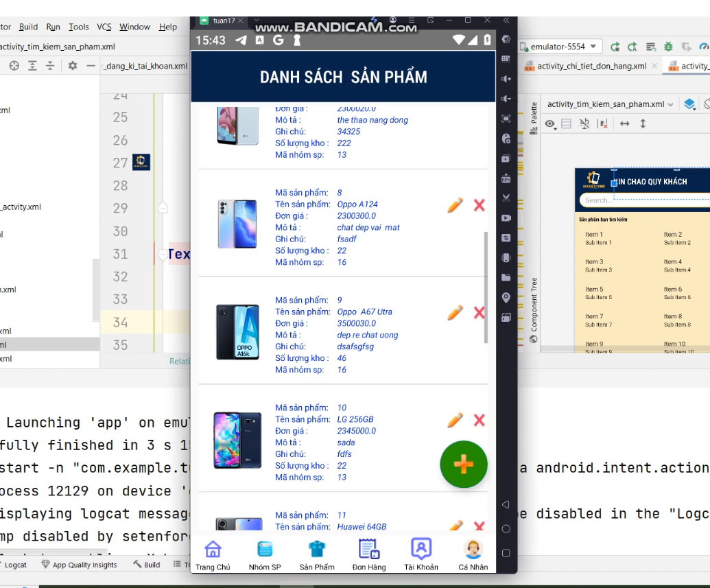Edit product LG 256GB with pencil icon
This screenshot has height=588, width=710.
[455, 420]
